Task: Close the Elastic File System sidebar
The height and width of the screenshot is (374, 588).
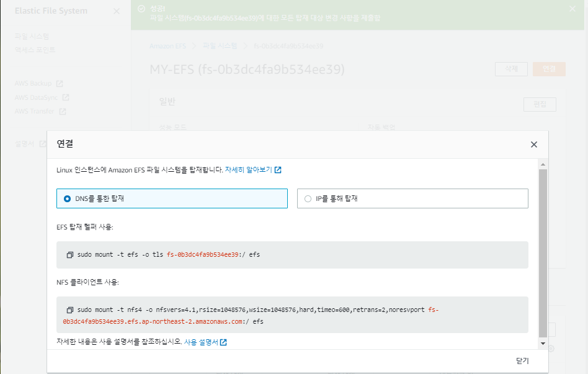Action: 117,11
